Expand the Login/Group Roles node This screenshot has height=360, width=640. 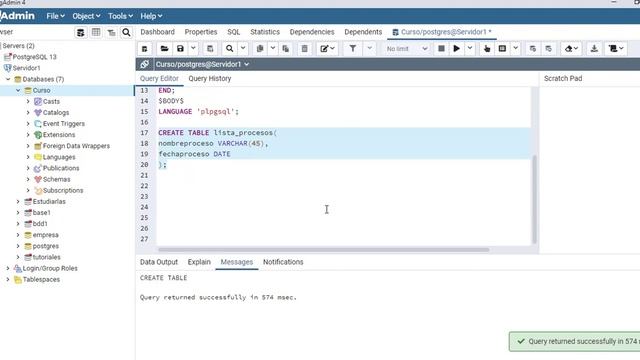pyautogui.click(x=8, y=268)
